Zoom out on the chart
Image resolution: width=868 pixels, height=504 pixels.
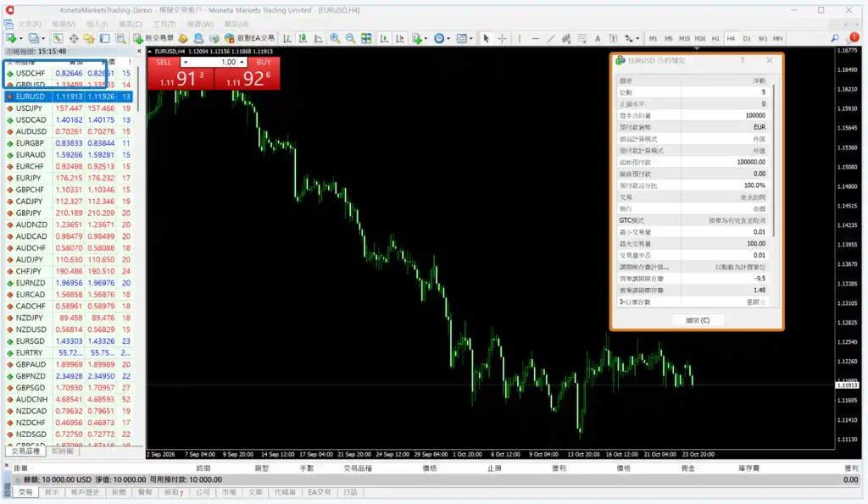point(350,38)
